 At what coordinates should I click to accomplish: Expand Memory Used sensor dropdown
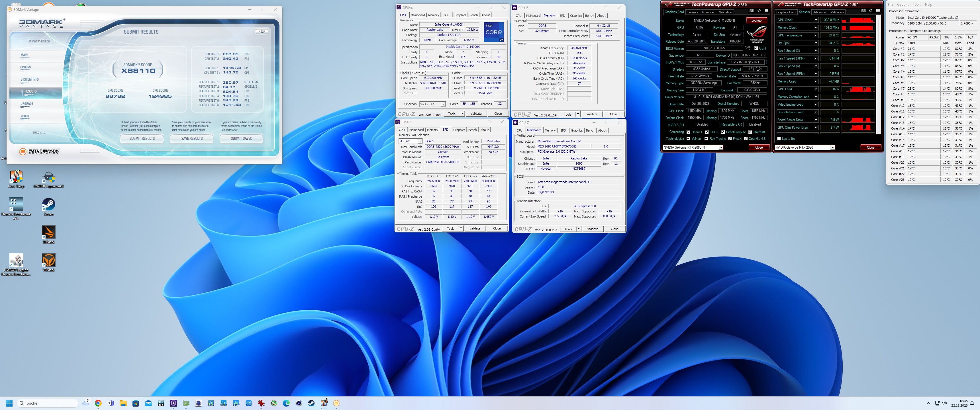(x=815, y=81)
